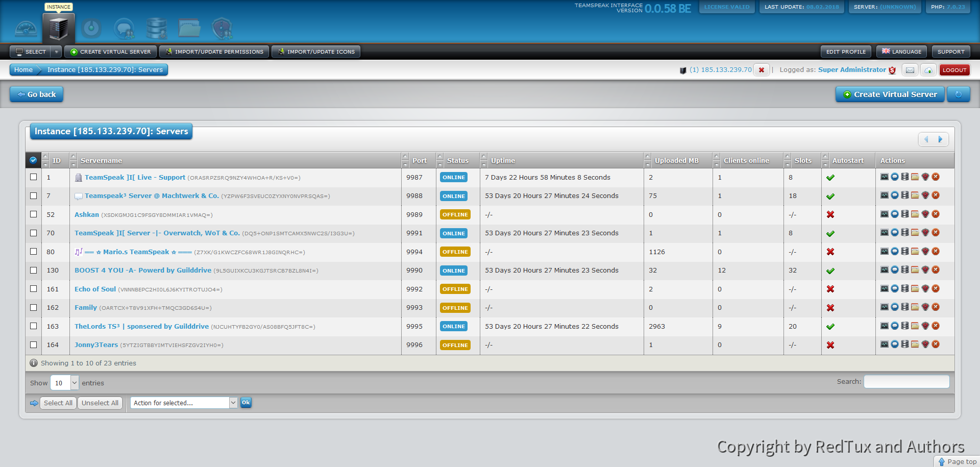980x467 pixels.
Task: Click the blue Create Virtual Server button
Action: click(890, 94)
